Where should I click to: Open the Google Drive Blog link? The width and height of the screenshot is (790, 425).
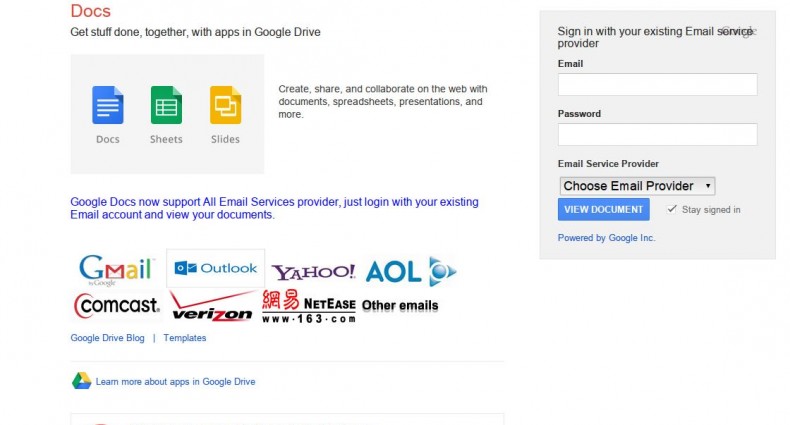pos(107,338)
